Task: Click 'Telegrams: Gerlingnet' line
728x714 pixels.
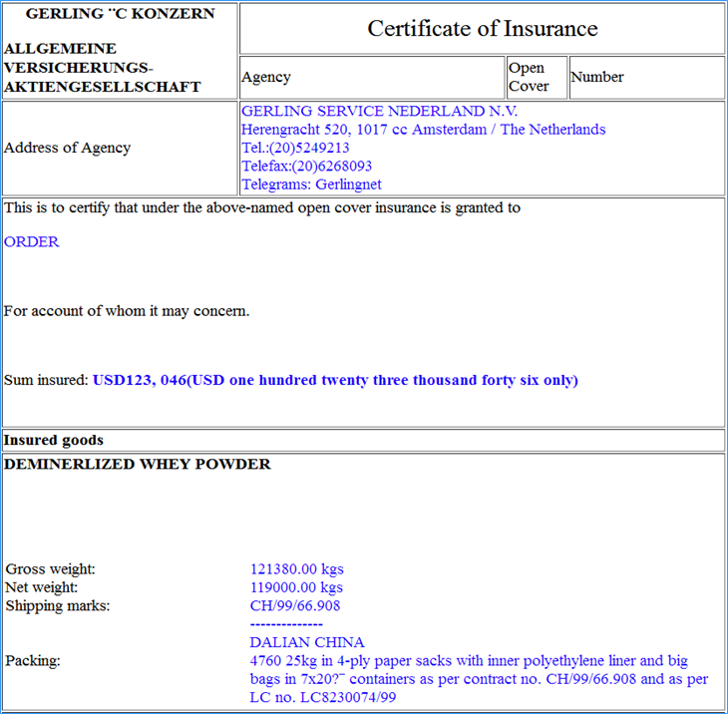Action: [x=311, y=184]
